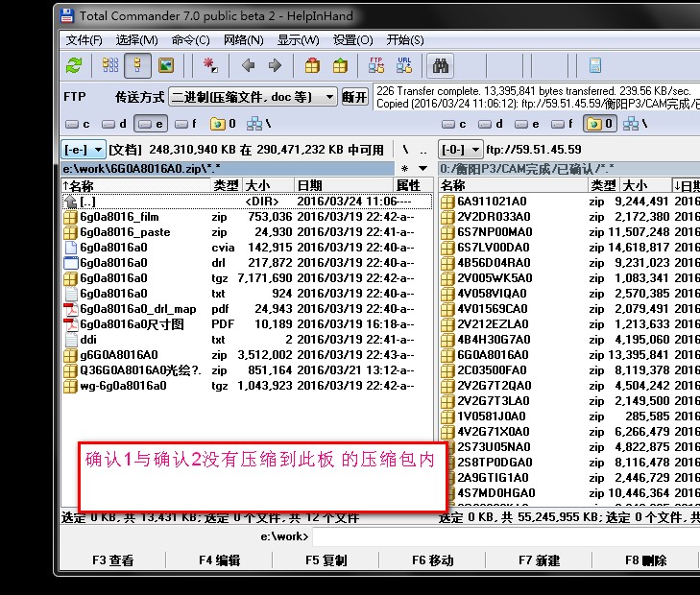Open the 设置(O) menu
The height and width of the screenshot is (595, 700).
coord(352,40)
